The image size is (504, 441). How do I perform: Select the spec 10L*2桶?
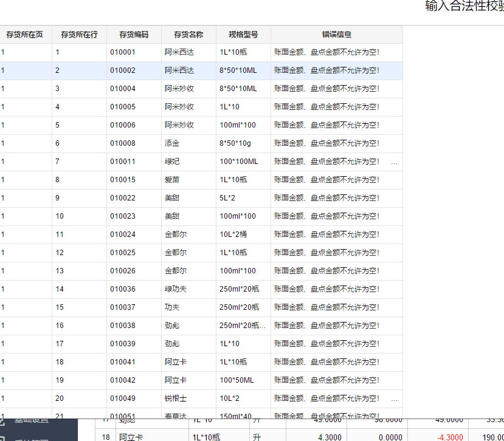pyautogui.click(x=233, y=234)
